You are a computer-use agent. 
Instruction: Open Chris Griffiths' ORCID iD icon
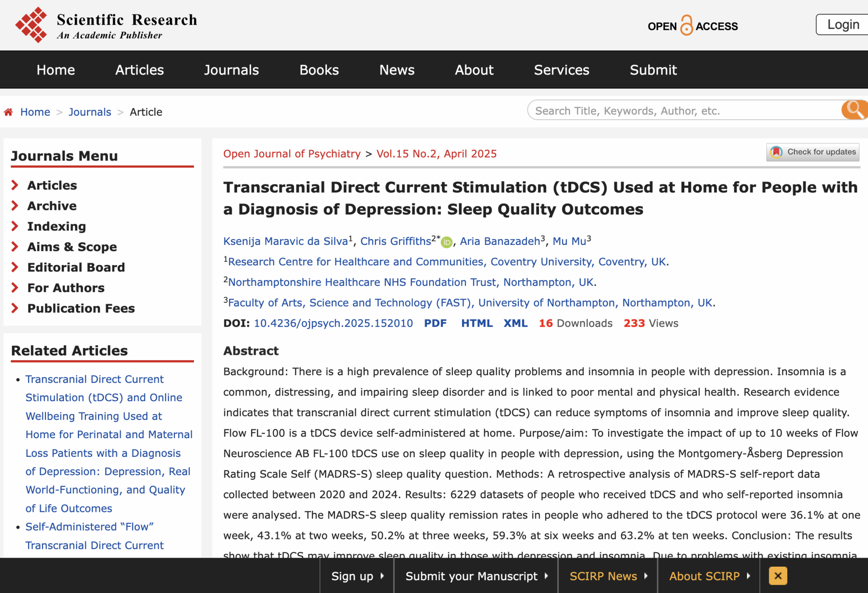[x=447, y=242]
